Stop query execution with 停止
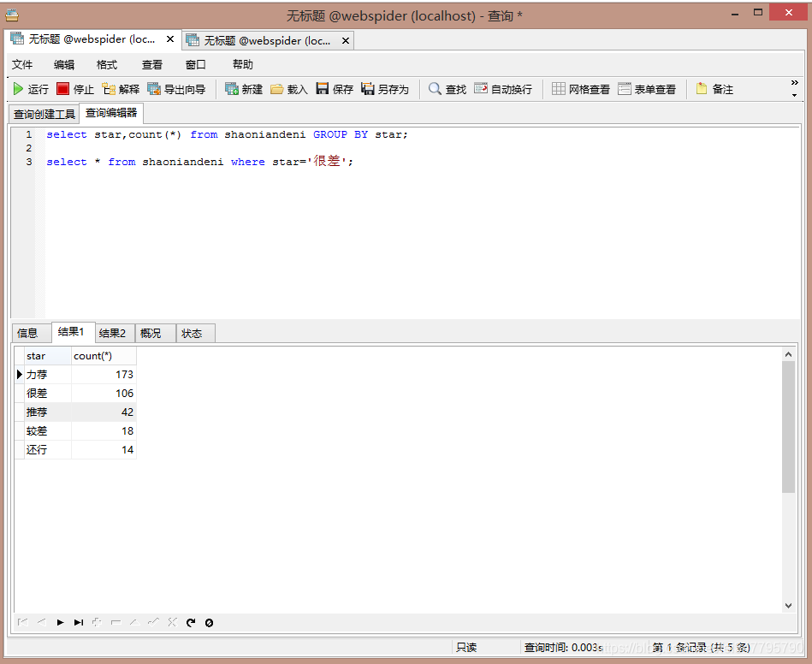 (x=75, y=89)
